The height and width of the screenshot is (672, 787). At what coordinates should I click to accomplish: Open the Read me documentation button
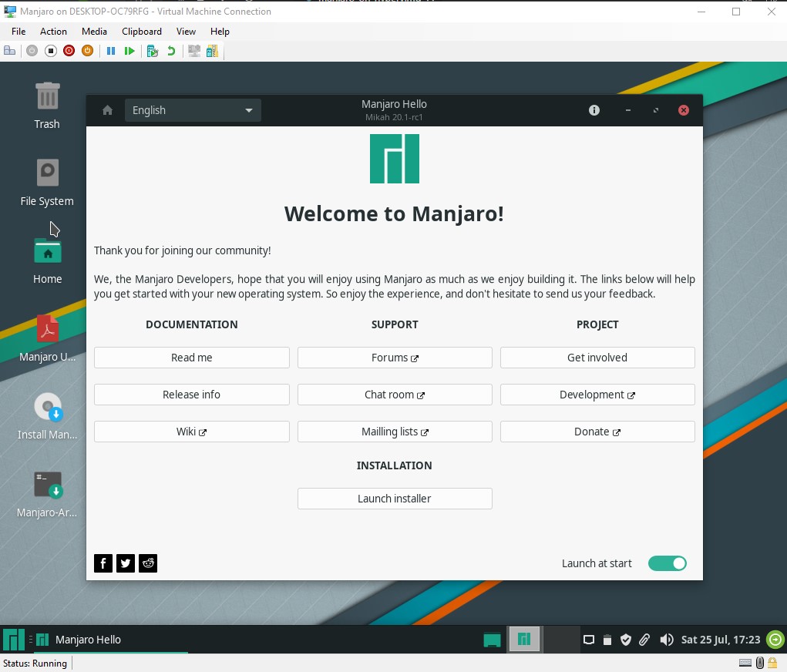point(192,358)
